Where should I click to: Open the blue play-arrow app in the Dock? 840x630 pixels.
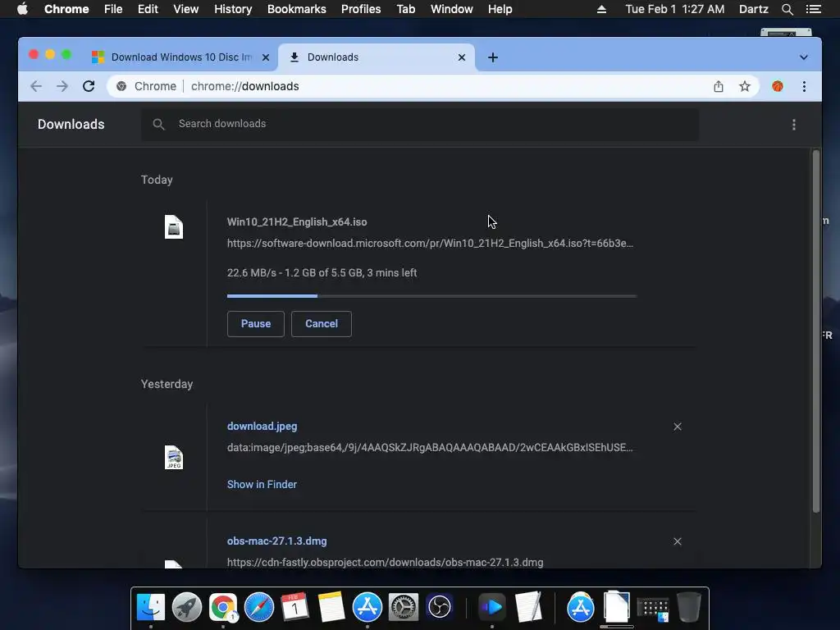click(x=492, y=607)
